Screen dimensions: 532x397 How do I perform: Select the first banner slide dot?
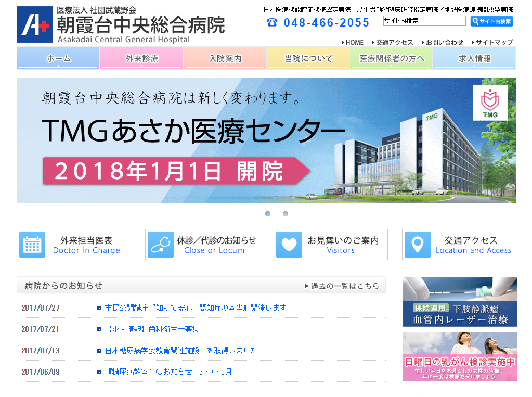point(268,214)
